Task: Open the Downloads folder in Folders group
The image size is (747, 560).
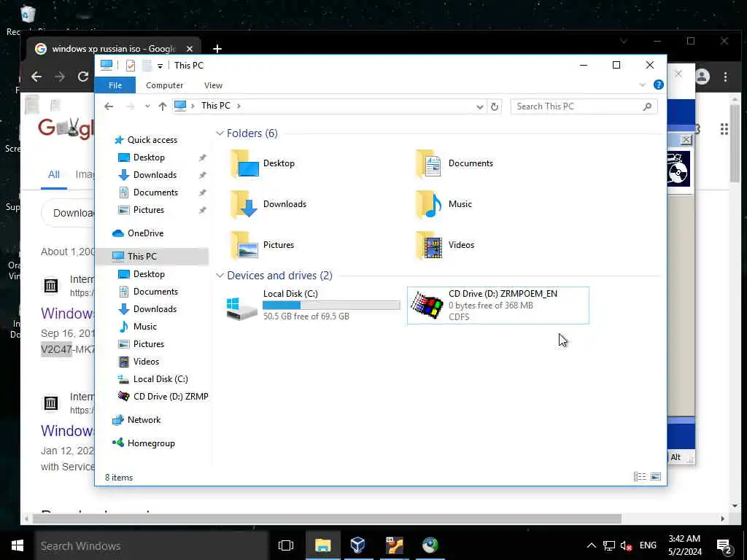Action: point(268,204)
